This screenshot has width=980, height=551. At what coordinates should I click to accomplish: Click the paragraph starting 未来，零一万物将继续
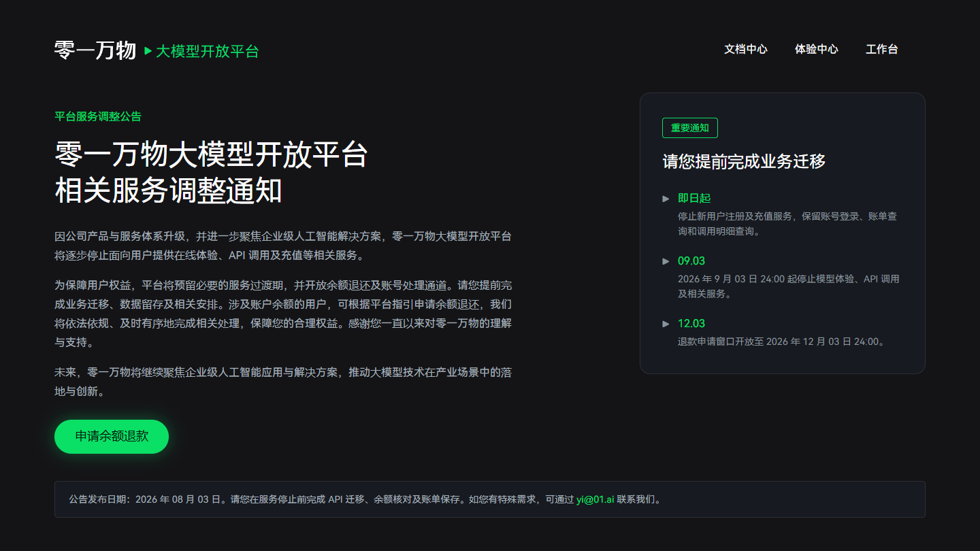(283, 382)
